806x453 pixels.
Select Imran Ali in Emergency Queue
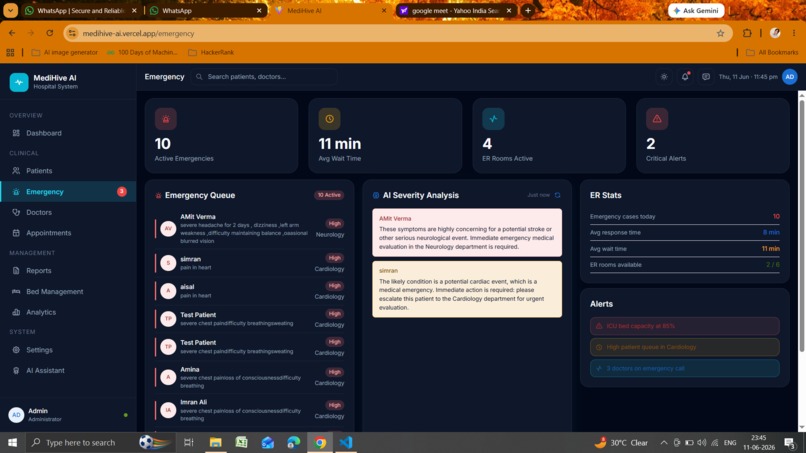click(x=250, y=410)
